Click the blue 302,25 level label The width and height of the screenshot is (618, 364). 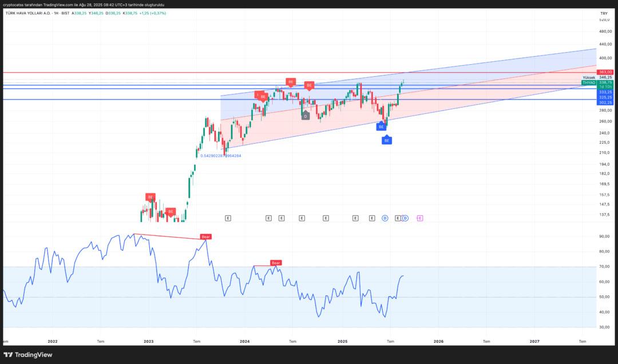click(x=605, y=102)
